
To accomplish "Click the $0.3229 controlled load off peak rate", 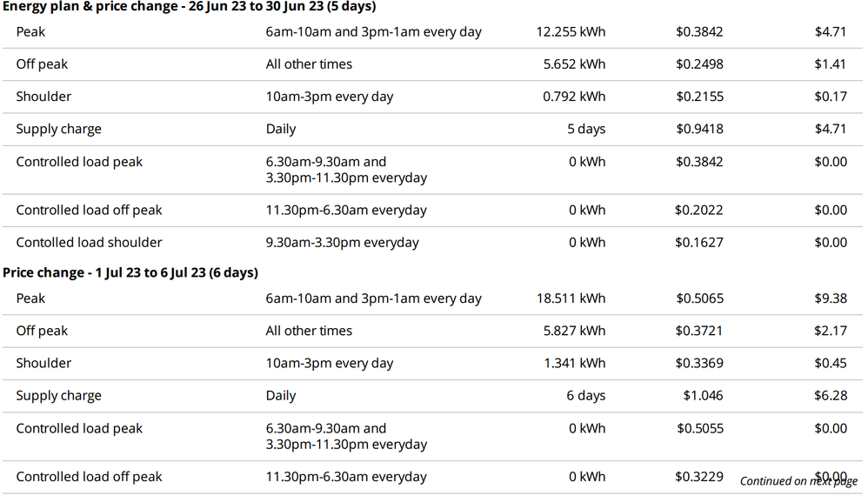I will point(699,477).
